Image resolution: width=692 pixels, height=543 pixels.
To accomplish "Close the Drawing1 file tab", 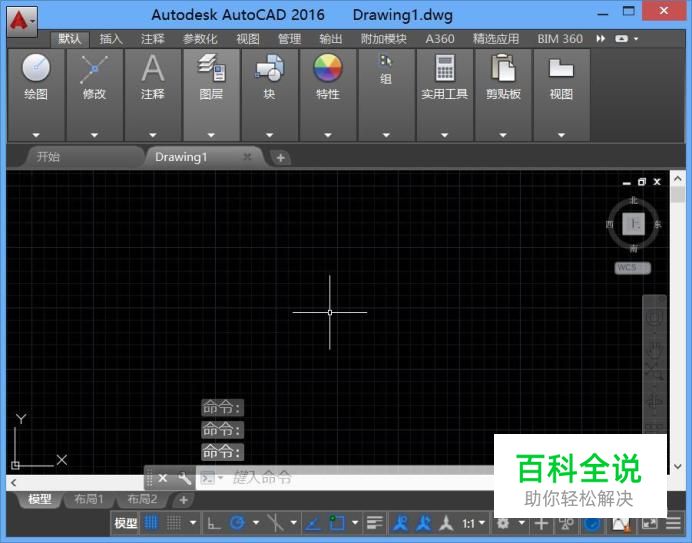I will [x=248, y=157].
